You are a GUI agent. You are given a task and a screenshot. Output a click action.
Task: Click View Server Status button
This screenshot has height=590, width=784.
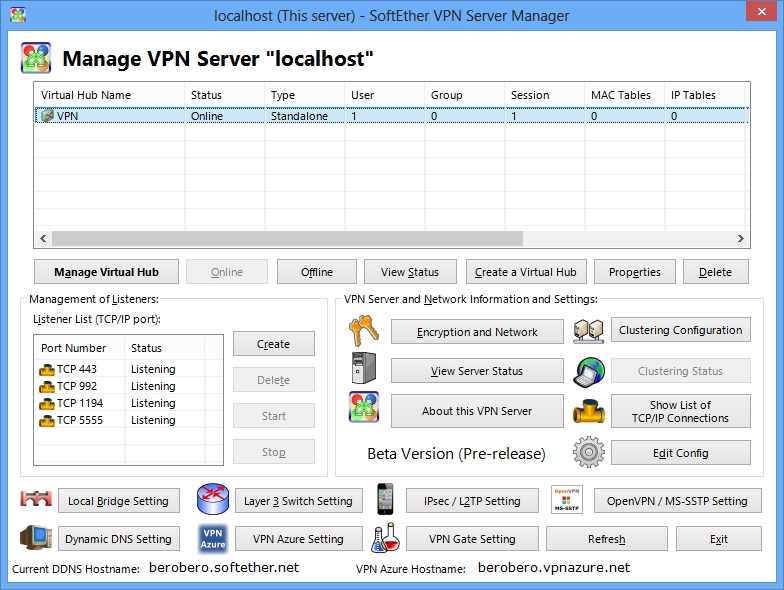(x=477, y=371)
